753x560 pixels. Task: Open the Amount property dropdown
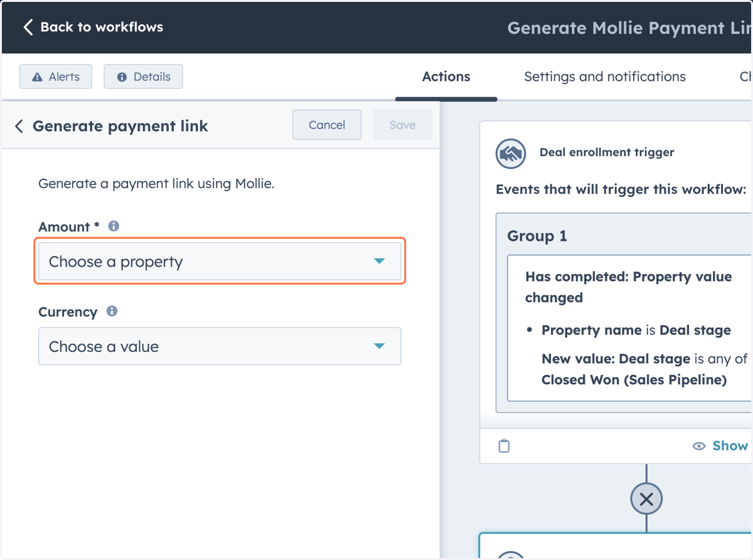tap(220, 262)
